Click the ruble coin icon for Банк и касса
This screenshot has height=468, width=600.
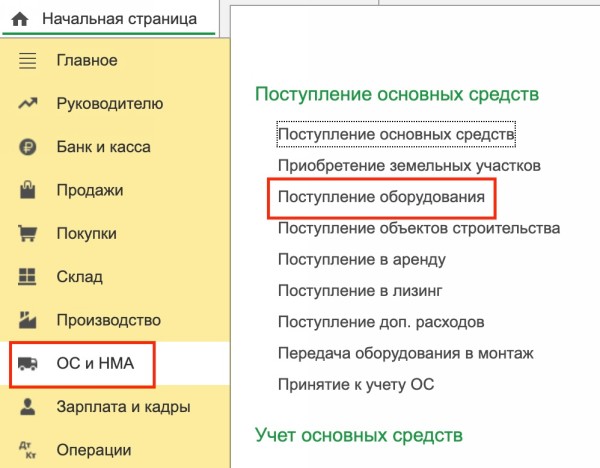tap(27, 148)
